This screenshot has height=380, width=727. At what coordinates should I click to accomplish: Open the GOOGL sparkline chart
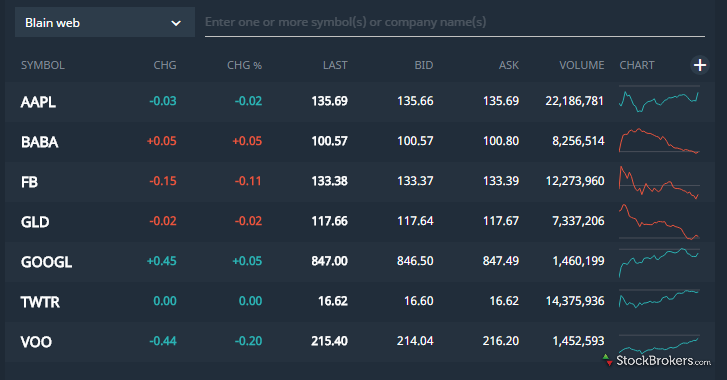tap(659, 262)
